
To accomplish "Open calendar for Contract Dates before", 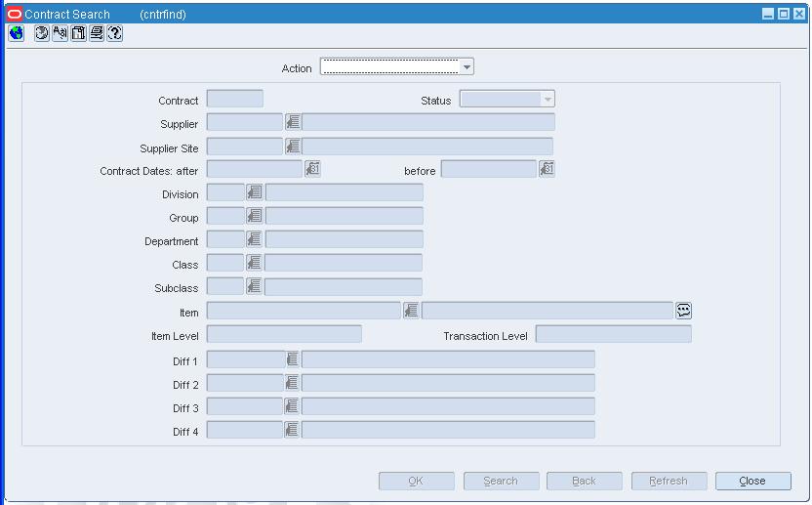I will [x=547, y=169].
